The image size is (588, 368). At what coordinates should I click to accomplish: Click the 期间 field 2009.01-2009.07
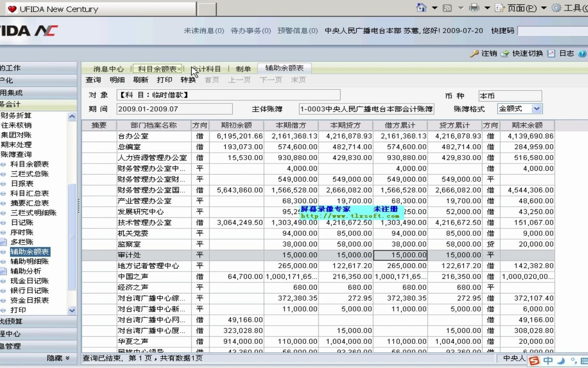175,109
